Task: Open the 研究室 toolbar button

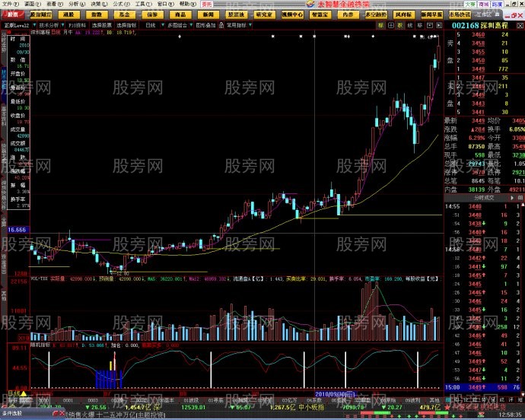Action: [x=264, y=14]
